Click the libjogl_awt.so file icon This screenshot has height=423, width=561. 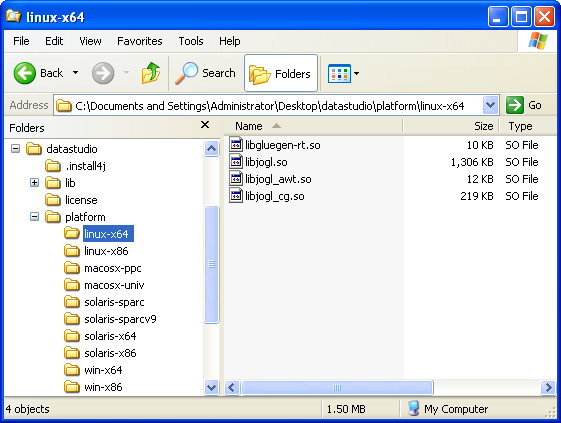pyautogui.click(x=236, y=178)
